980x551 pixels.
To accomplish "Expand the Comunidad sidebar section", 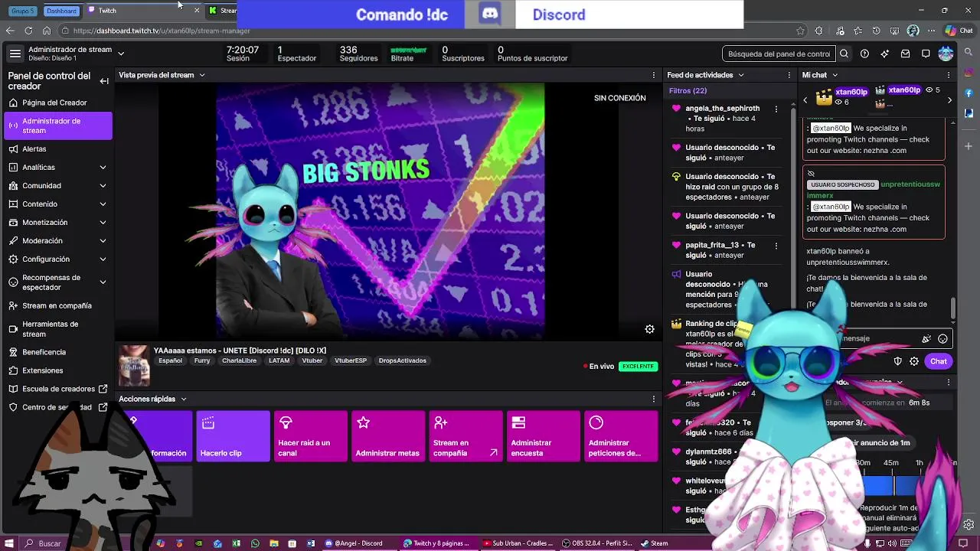I will point(103,186).
